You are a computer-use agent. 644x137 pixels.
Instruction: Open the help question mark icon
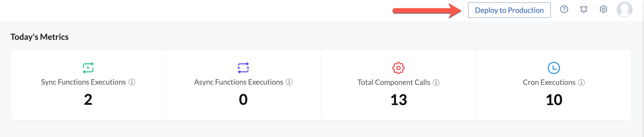[564, 10]
